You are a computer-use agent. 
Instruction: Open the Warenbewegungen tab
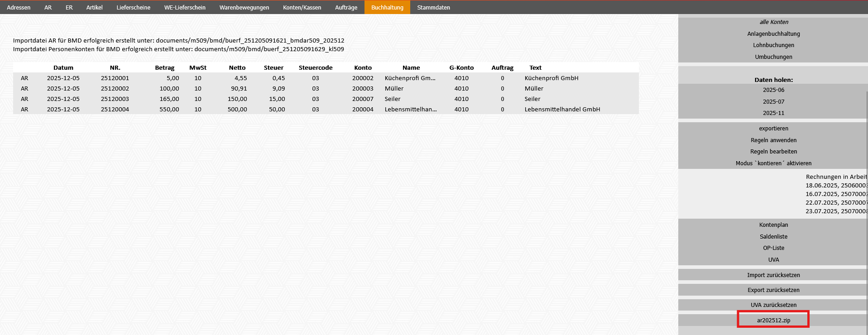(x=244, y=7)
